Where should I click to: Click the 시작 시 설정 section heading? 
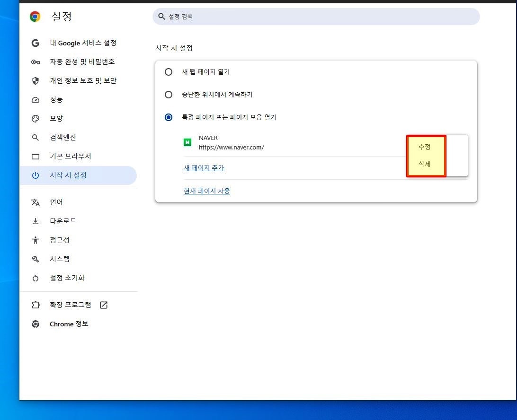(174, 48)
